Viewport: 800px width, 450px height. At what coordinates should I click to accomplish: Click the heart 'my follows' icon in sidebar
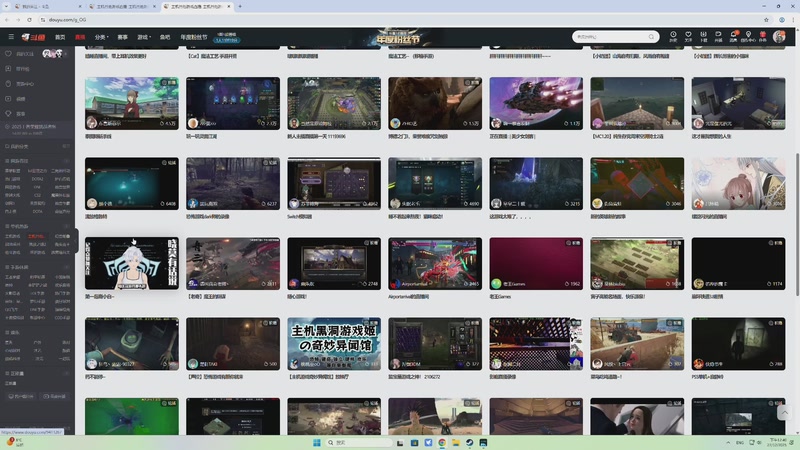(8, 54)
